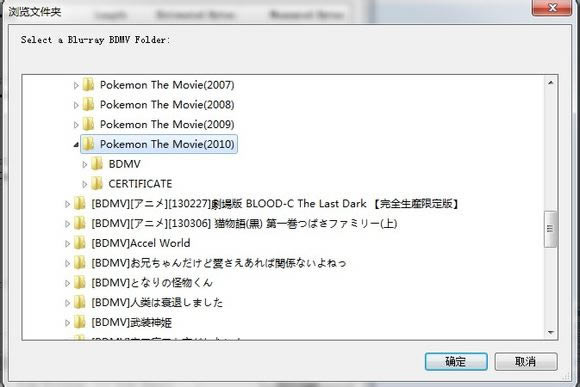The height and width of the screenshot is (387, 580).
Task: Click the folder icon of Pokemon The Movie(2007)
Action: click(88, 85)
